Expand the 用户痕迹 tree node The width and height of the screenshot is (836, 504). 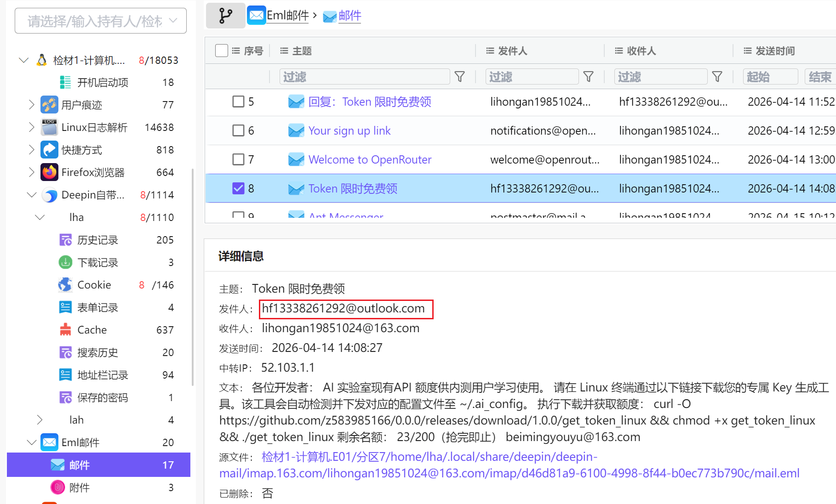[x=31, y=105]
